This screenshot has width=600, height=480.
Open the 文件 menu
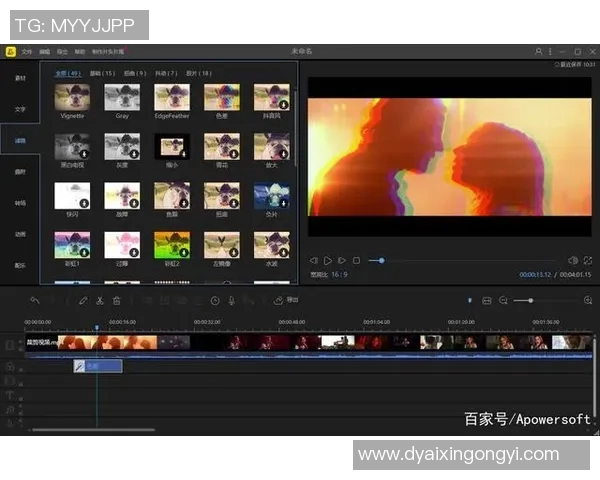(x=27, y=51)
